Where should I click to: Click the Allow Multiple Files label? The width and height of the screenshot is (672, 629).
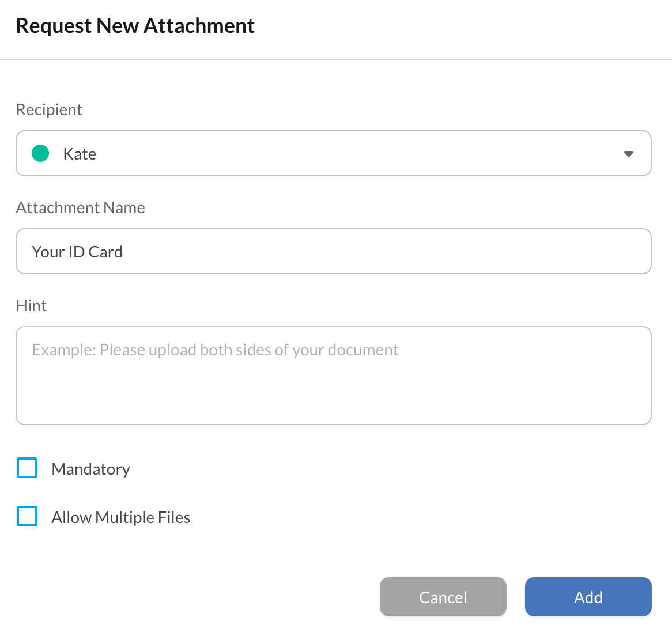pyautogui.click(x=120, y=517)
